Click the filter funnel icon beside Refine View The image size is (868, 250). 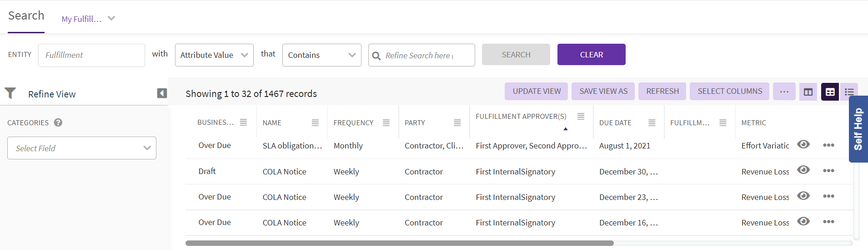point(10,93)
